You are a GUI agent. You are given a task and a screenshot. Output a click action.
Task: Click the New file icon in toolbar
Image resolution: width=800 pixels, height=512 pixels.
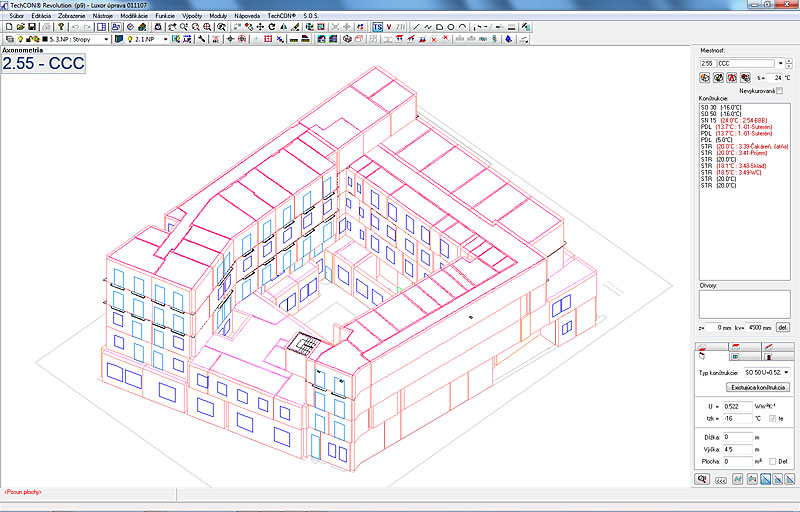coord(8,26)
